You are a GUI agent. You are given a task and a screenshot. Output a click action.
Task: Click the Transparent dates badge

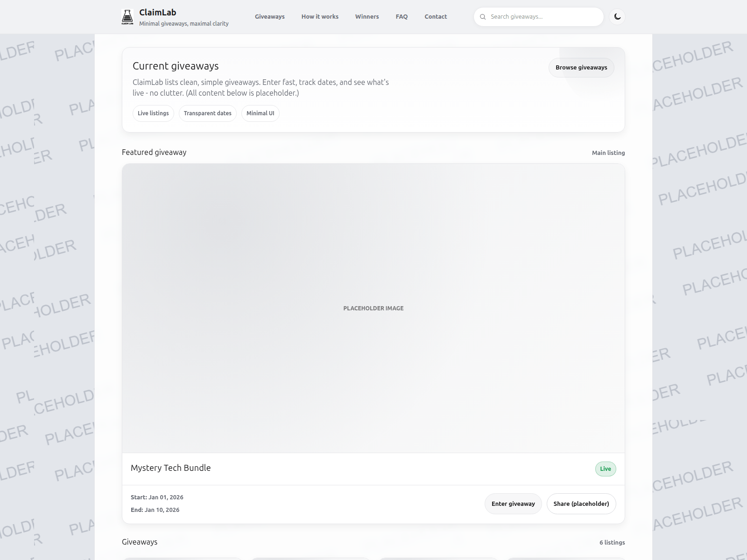[207, 113]
